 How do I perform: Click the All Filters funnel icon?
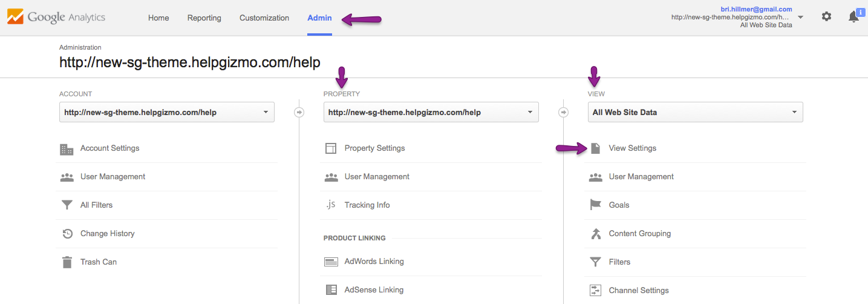point(67,205)
